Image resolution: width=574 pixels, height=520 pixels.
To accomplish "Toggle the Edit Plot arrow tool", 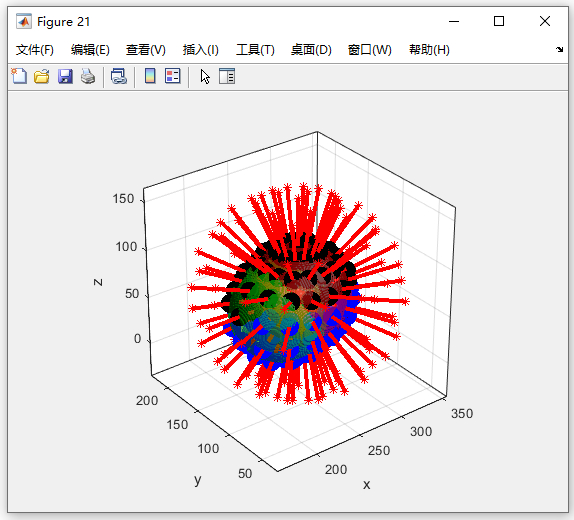I will coord(205,77).
